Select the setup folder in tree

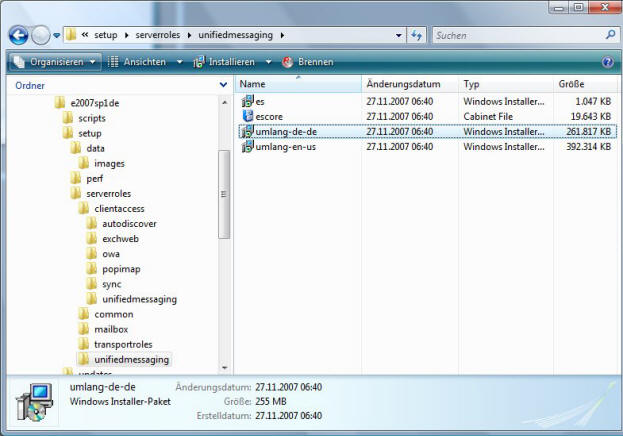click(90, 134)
